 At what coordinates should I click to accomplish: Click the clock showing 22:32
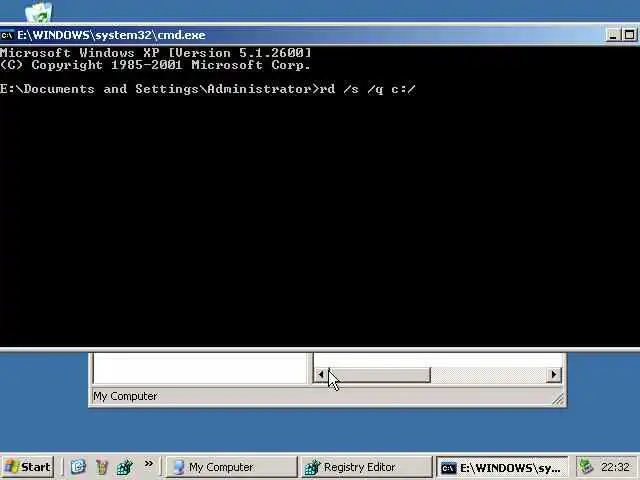615,467
